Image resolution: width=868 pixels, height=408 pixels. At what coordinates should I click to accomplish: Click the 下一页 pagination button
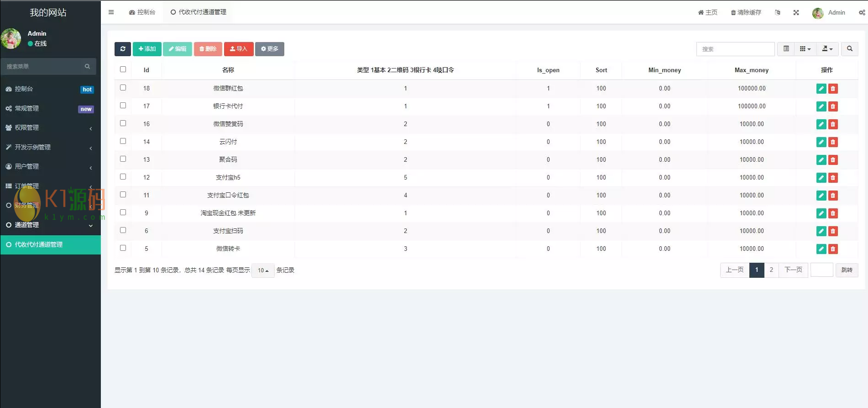[793, 270]
